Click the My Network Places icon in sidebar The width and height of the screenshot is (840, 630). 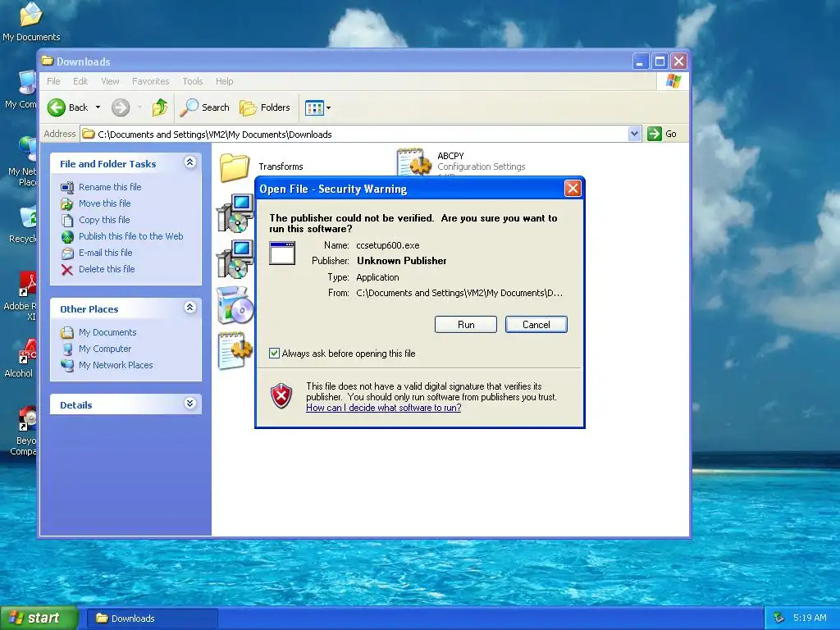(67, 365)
